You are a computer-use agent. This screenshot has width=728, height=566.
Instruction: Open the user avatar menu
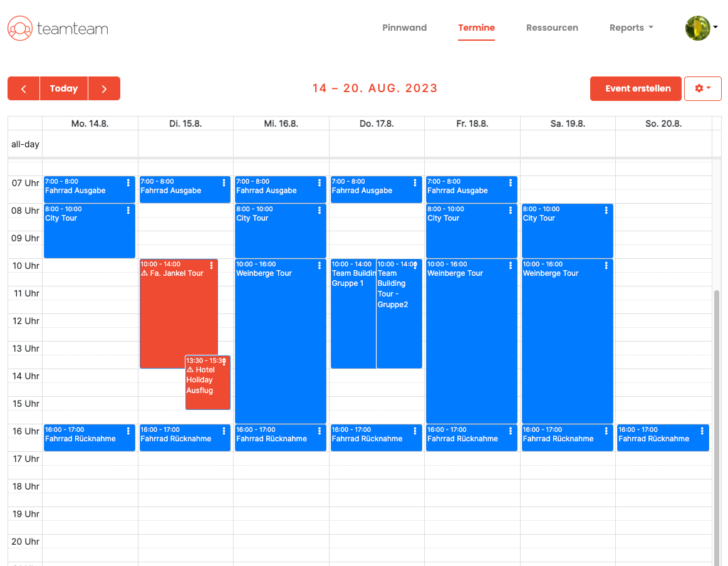[701, 28]
